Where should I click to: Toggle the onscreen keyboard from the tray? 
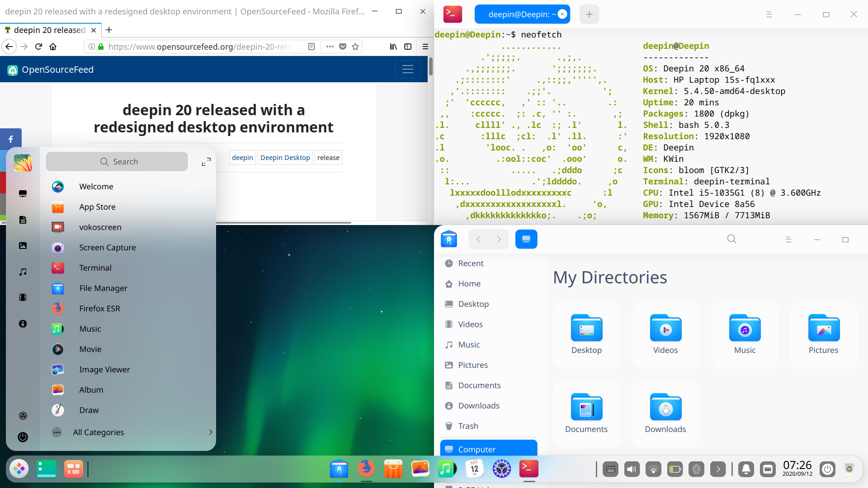(610, 469)
